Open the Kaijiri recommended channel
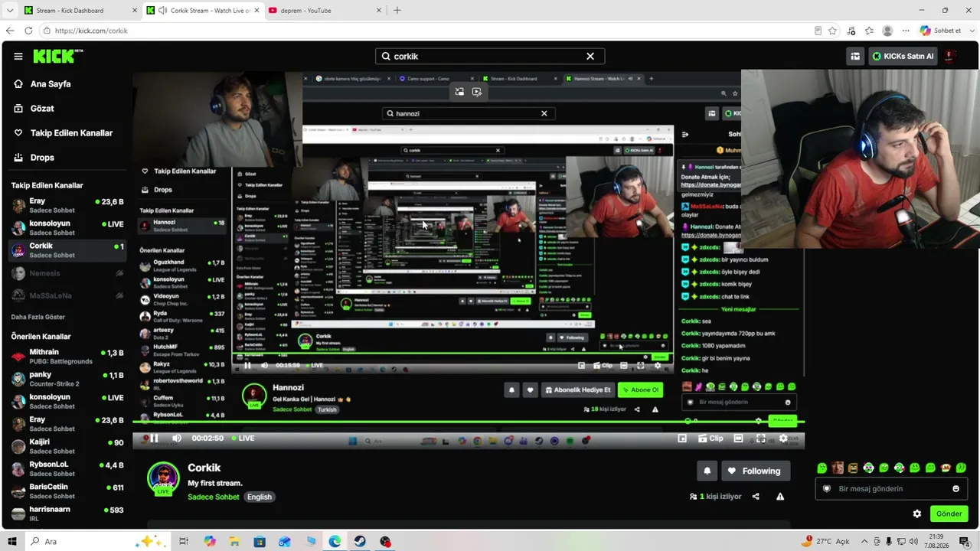 point(67,446)
